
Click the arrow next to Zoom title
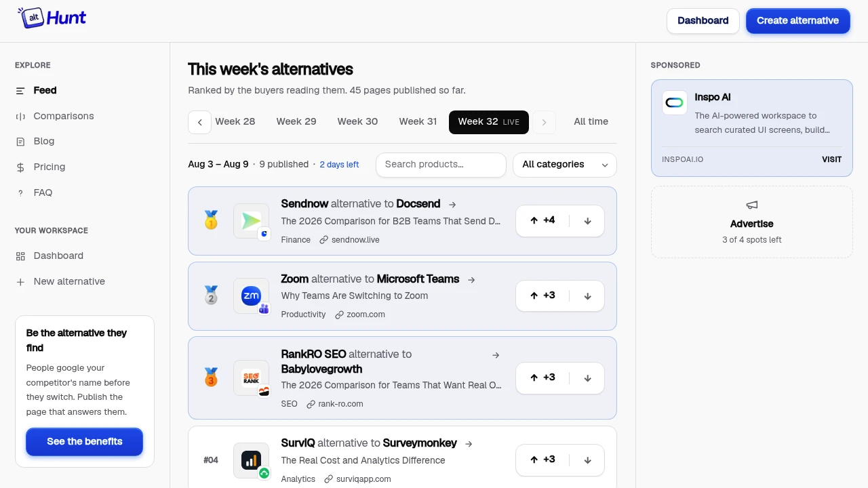point(471,279)
